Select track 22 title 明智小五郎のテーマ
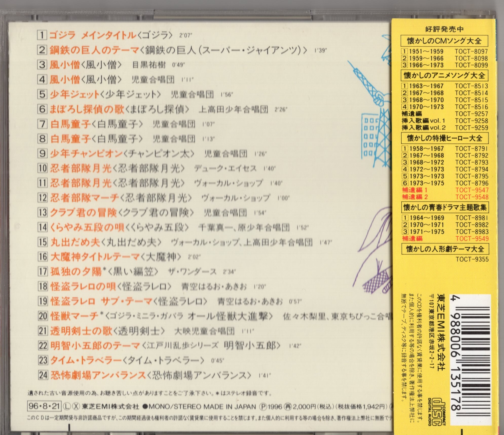 tap(95, 346)
